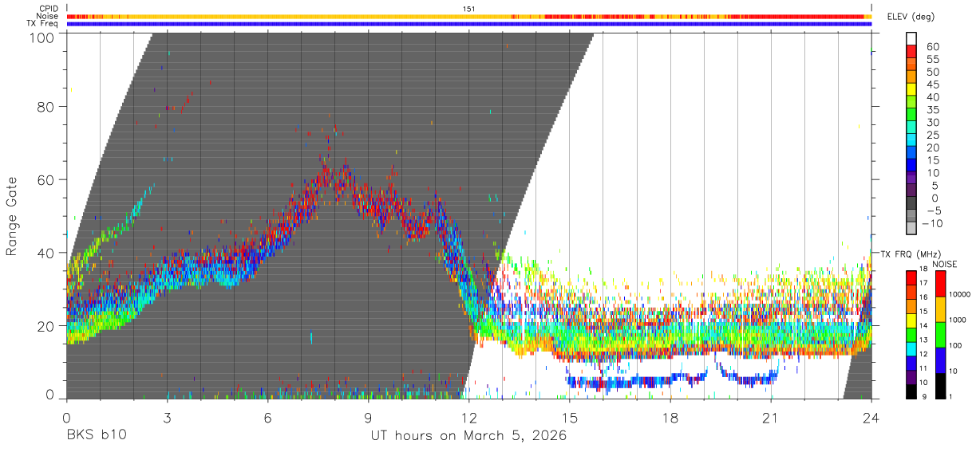Click the CPID value 151 at top

pyautogui.click(x=469, y=9)
